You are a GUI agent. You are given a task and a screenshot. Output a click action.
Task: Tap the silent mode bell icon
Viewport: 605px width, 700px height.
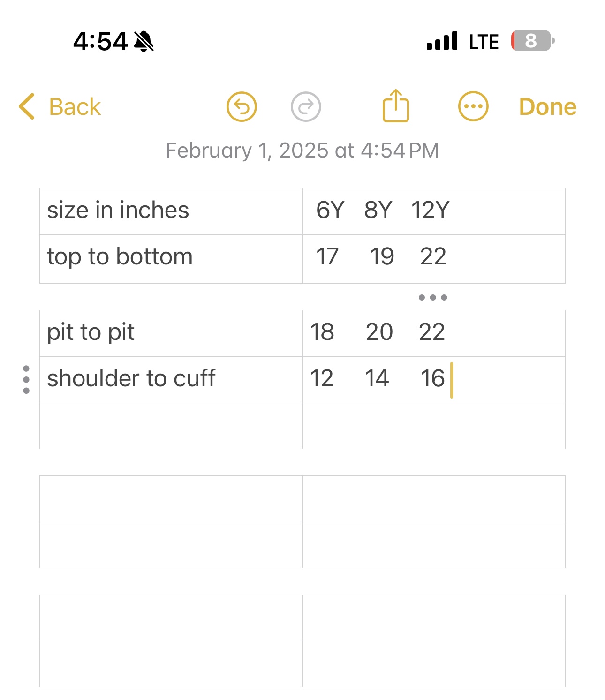point(144,41)
